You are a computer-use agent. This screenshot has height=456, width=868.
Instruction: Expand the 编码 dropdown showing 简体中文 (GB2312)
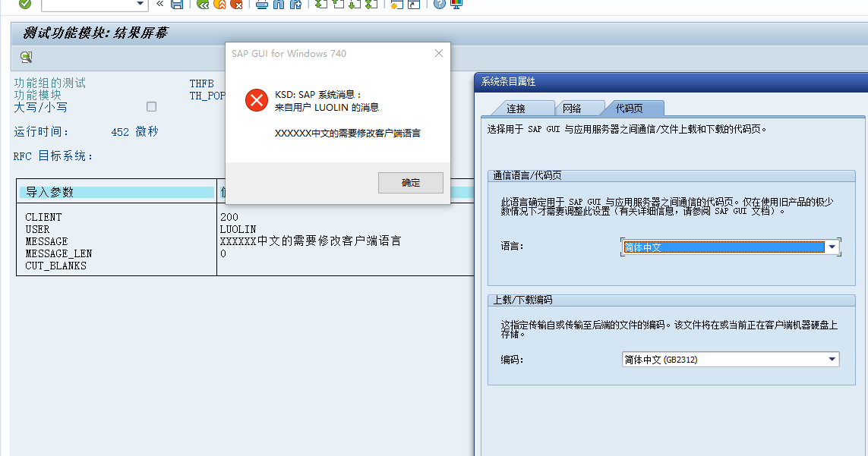[832, 360]
